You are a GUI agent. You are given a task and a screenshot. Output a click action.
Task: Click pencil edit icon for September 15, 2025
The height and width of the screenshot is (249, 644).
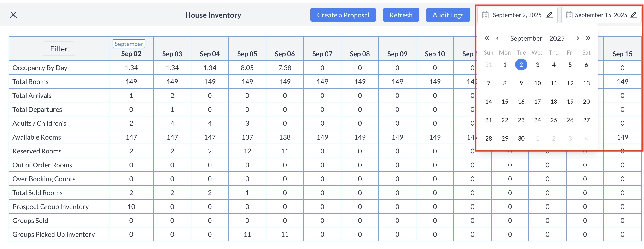tap(633, 15)
